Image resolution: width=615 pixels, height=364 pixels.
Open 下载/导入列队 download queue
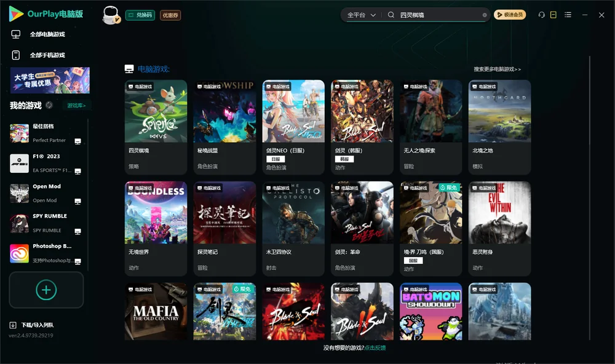(x=38, y=325)
